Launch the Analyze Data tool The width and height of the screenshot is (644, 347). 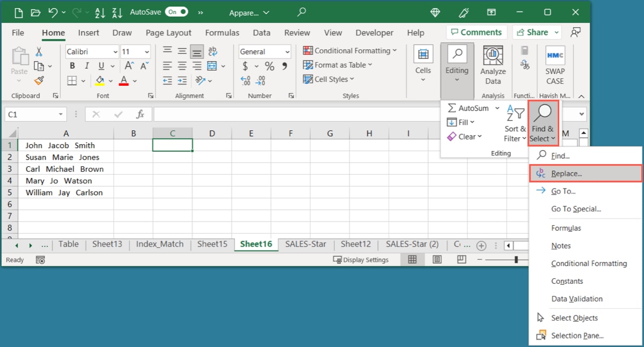(492, 64)
